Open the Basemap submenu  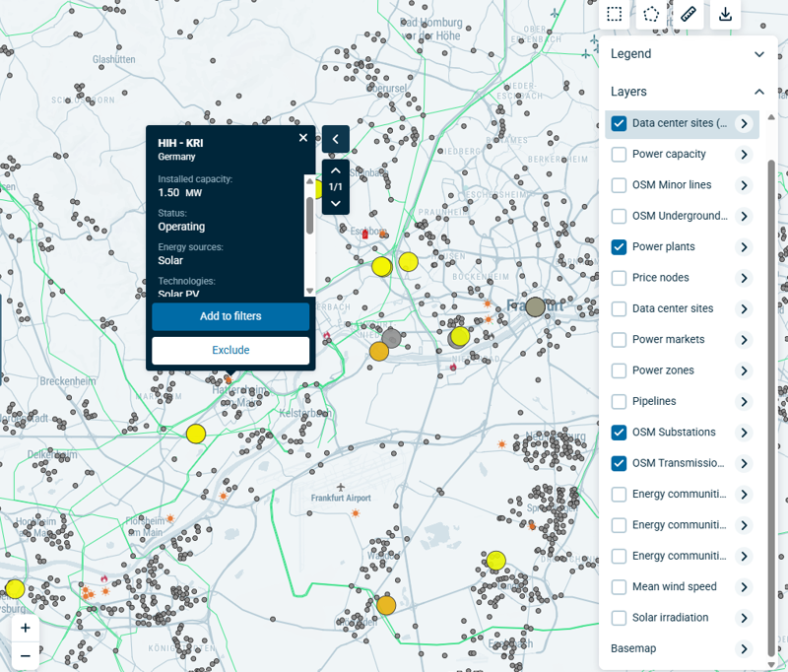(744, 648)
